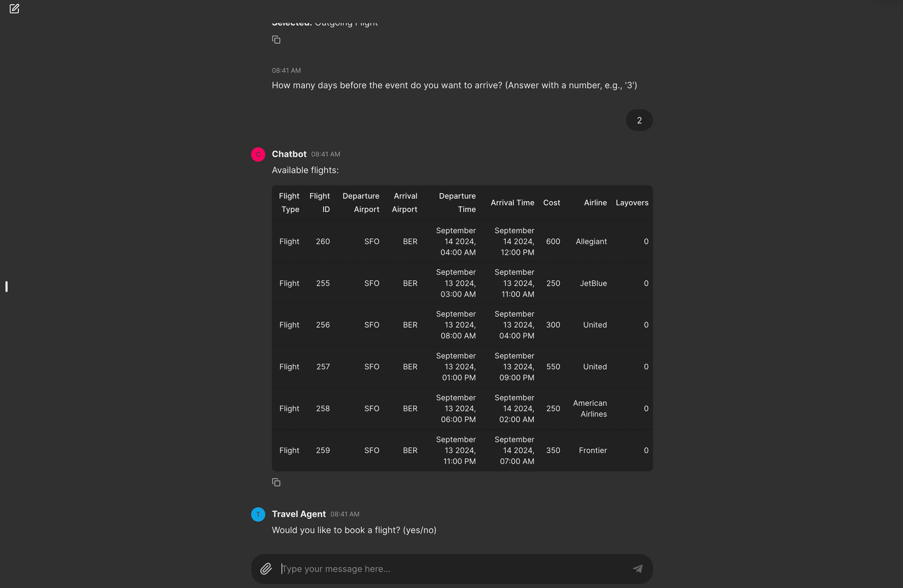Expand the collapsed left sidebar handle
The width and height of the screenshot is (903, 588).
[6, 286]
